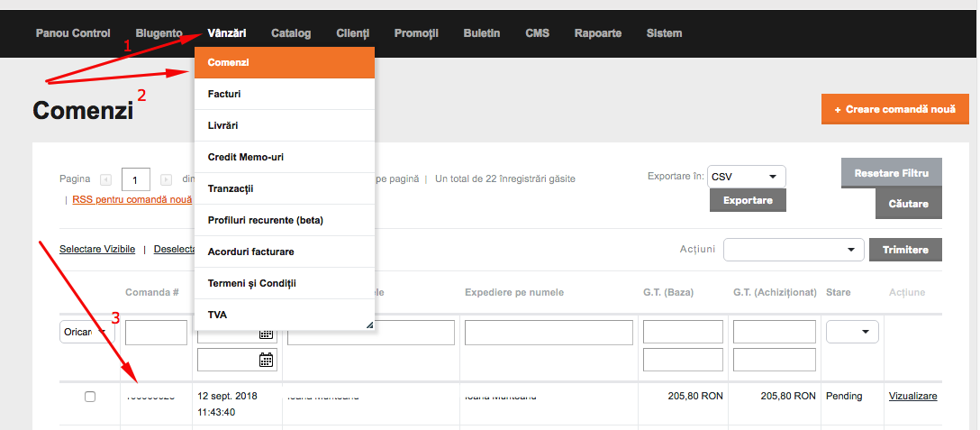
Task: Click Vizualizare link for Pending order
Action: [x=913, y=396]
